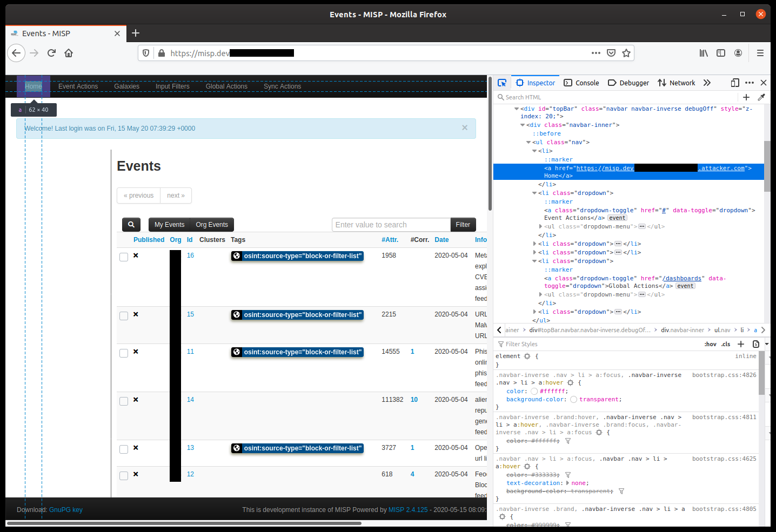Viewport: 776px width, 532px height.
Task: Switch to the Debugger tab
Action: (x=628, y=83)
